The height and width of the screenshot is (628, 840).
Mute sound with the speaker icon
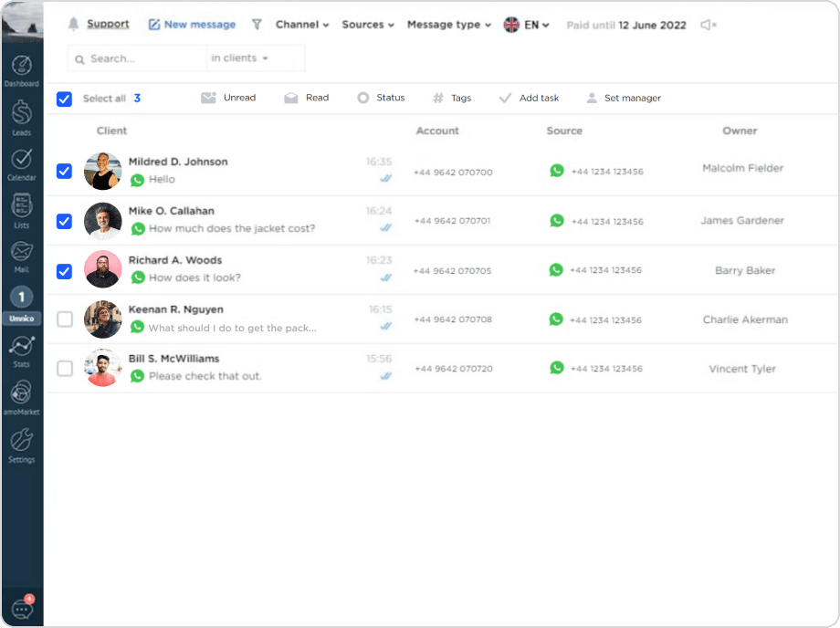coord(708,25)
